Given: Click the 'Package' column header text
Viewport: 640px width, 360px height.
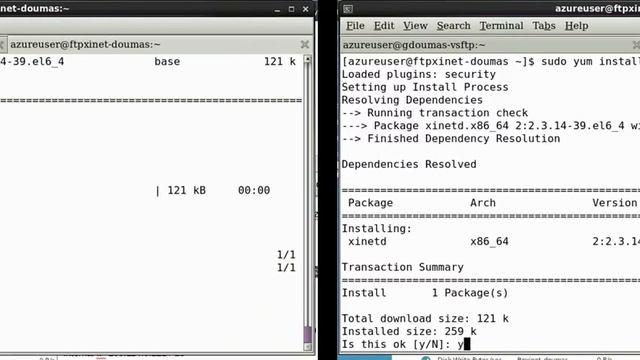Looking at the screenshot, I should click(x=370, y=203).
